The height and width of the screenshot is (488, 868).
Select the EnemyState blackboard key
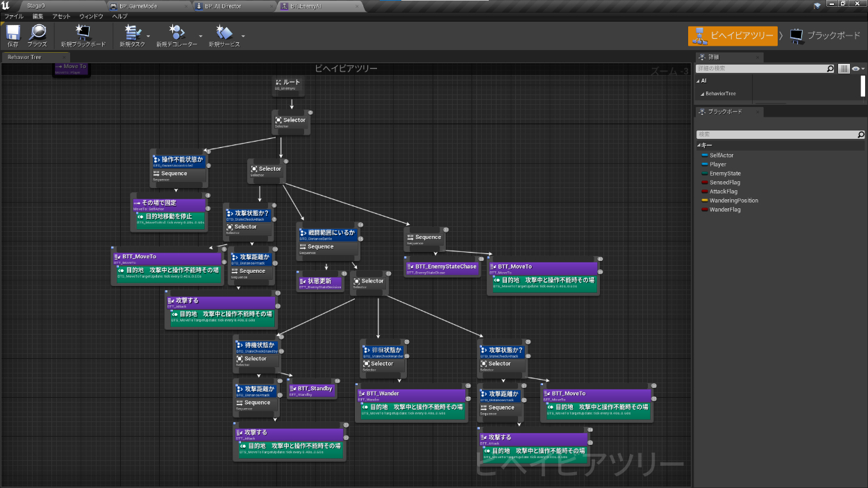point(724,174)
